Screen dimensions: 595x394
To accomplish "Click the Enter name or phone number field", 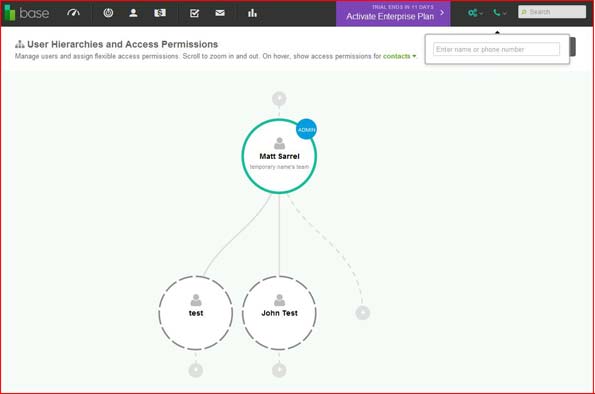I will pyautogui.click(x=496, y=49).
